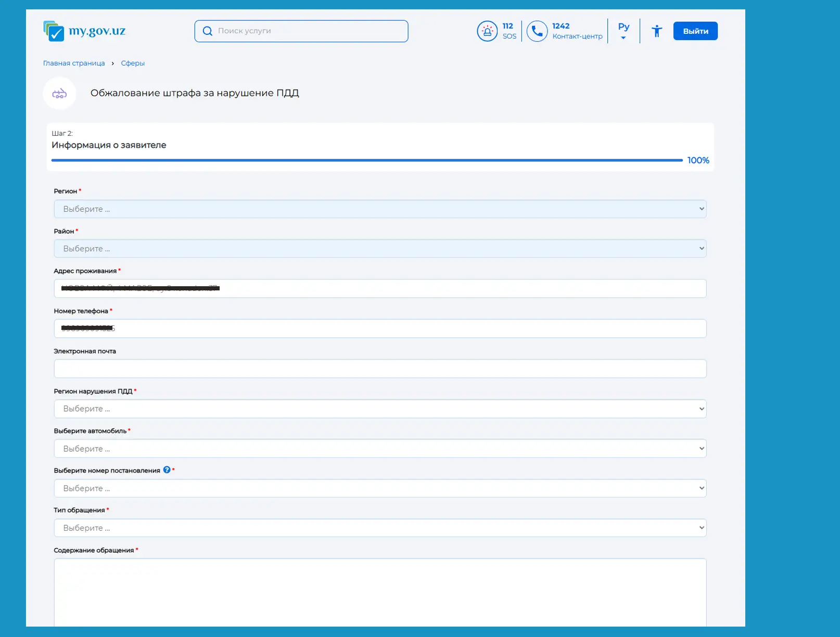Open the Регион нарушения ПДД dropdown
Screen dimensions: 840x637
point(380,409)
